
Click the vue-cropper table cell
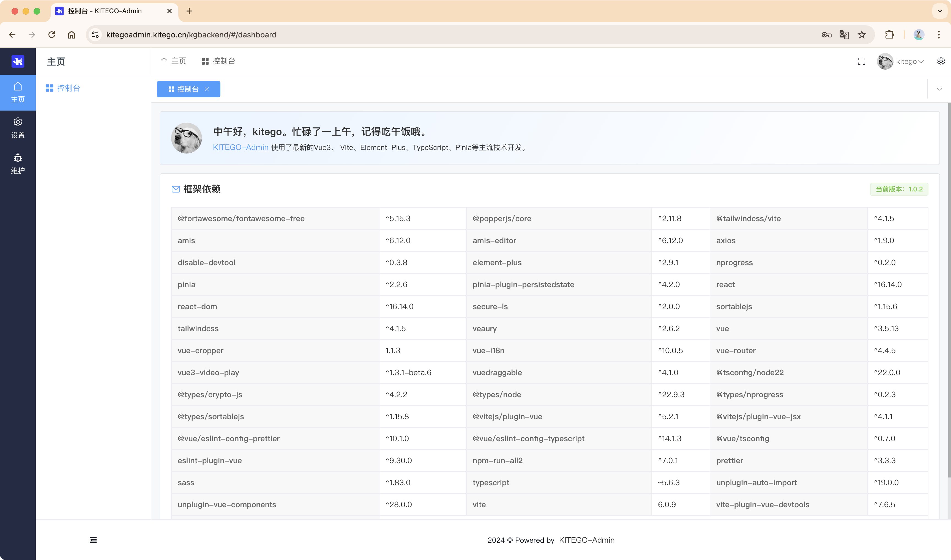pos(275,350)
